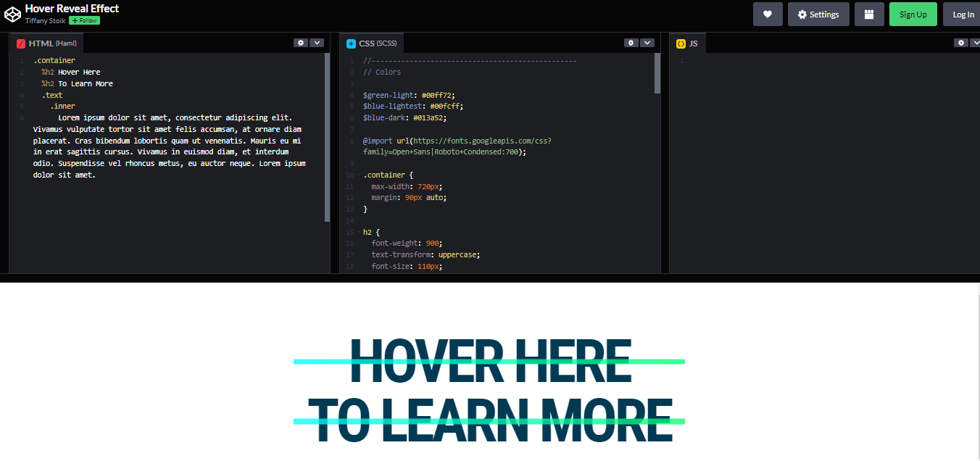Click the green Sign Up button
Screen dimensions: 980x461
click(913, 14)
